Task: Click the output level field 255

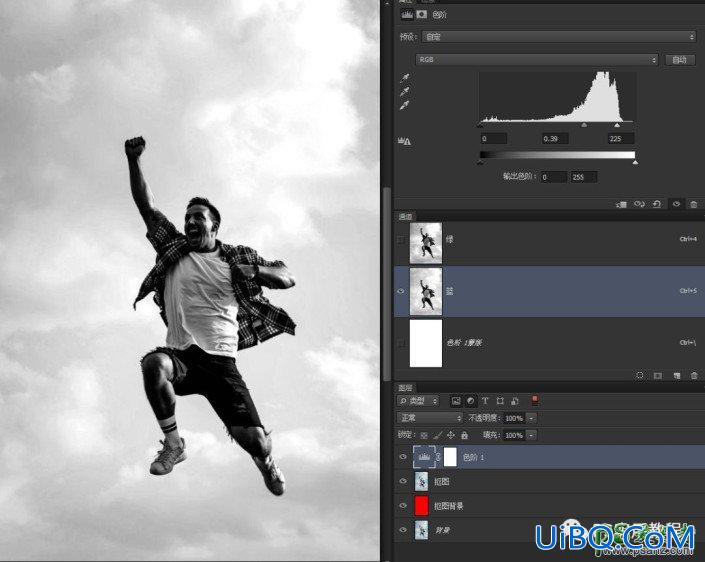Action: pos(584,177)
